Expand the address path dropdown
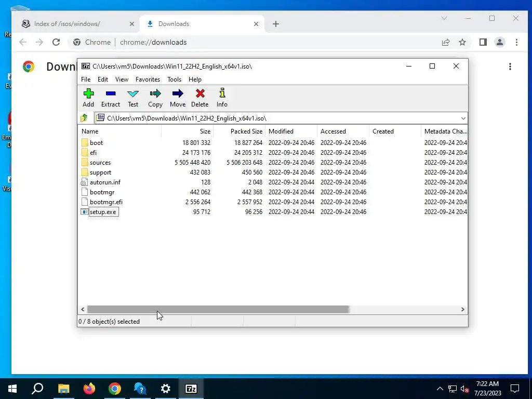 tap(463, 118)
